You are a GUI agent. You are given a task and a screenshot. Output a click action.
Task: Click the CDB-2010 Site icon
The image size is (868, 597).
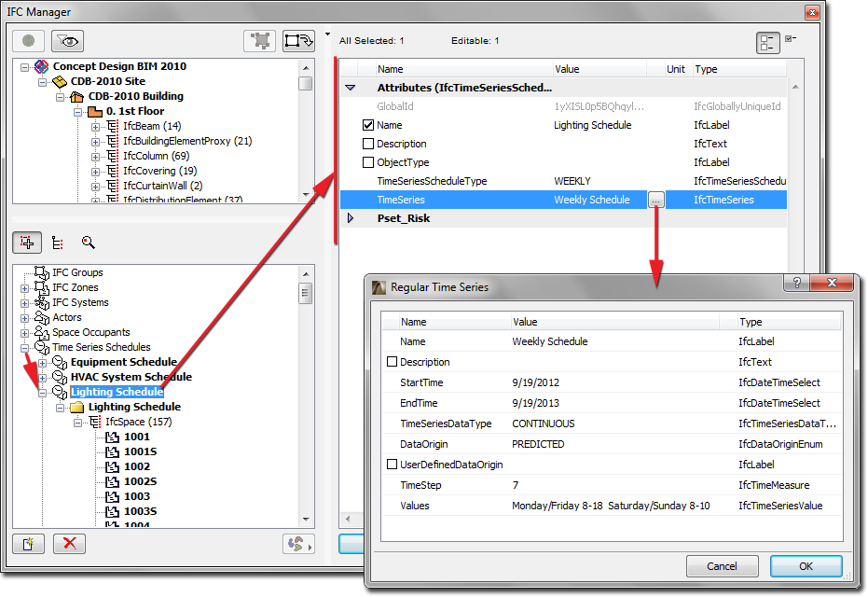60,81
